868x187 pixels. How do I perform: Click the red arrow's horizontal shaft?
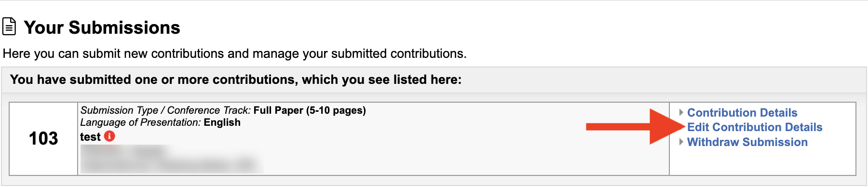[x=618, y=127]
